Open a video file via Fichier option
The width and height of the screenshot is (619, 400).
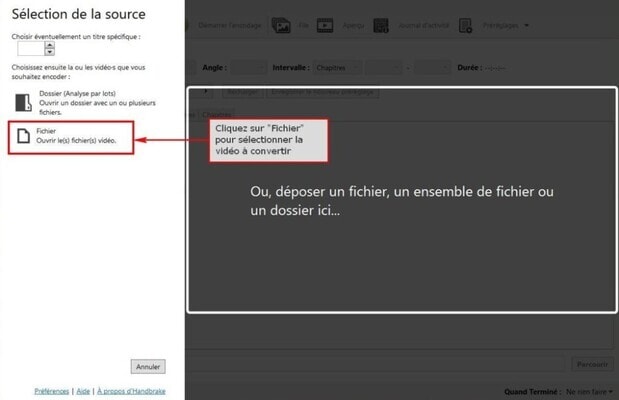[x=71, y=137]
